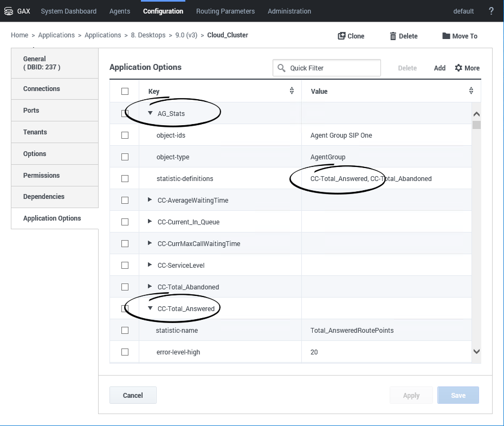Click the Clone icon button
504x426 pixels.
click(x=342, y=36)
